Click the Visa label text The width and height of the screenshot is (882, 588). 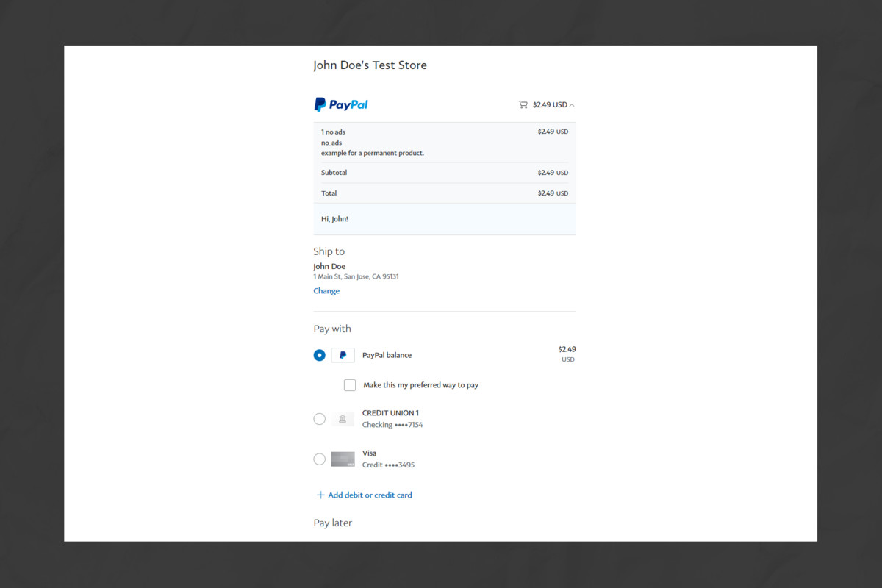(369, 453)
